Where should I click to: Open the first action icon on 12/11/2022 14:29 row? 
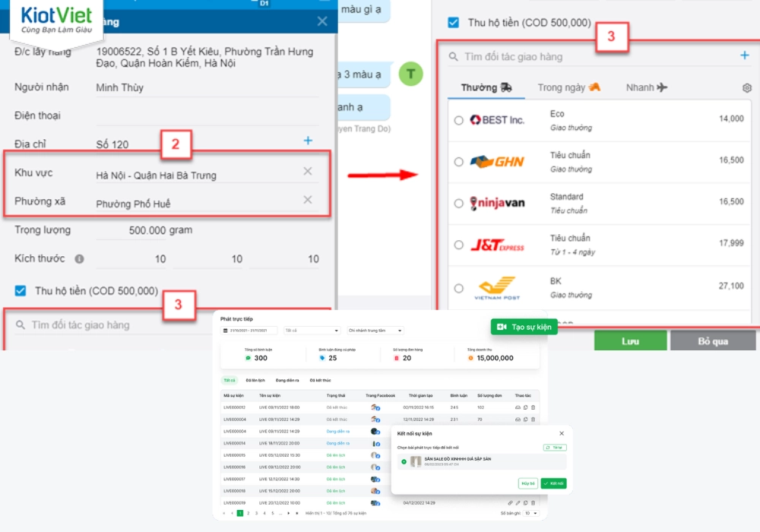pos(518,419)
